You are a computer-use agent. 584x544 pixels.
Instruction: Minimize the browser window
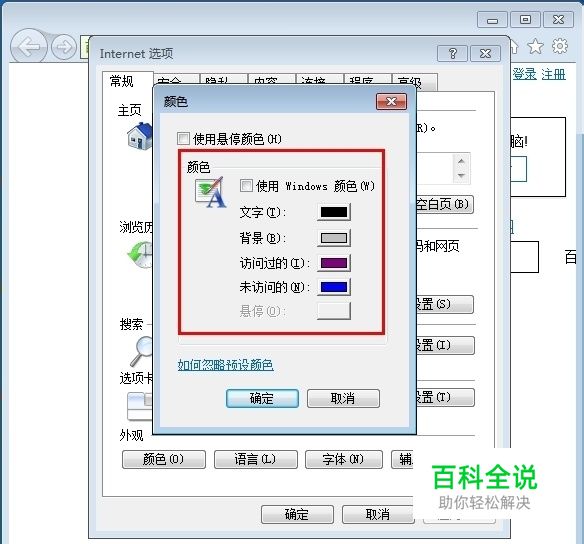(492, 19)
